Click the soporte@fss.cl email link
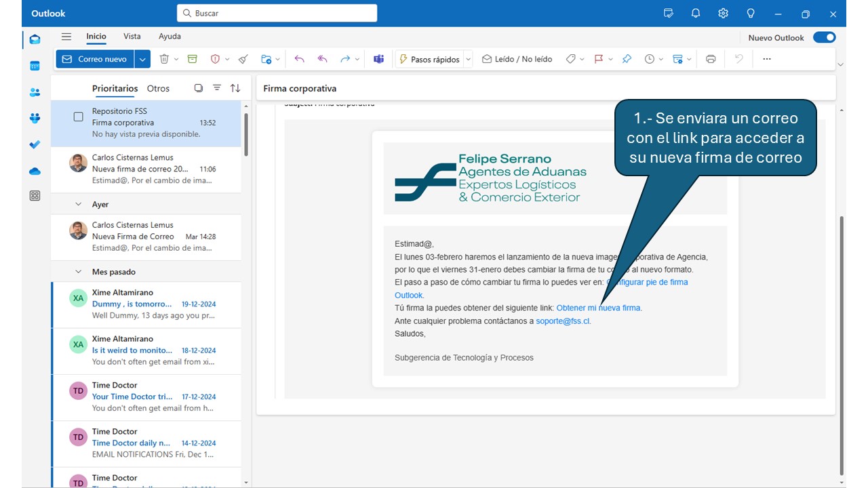Screen dimensions: 868x488 click(563, 321)
